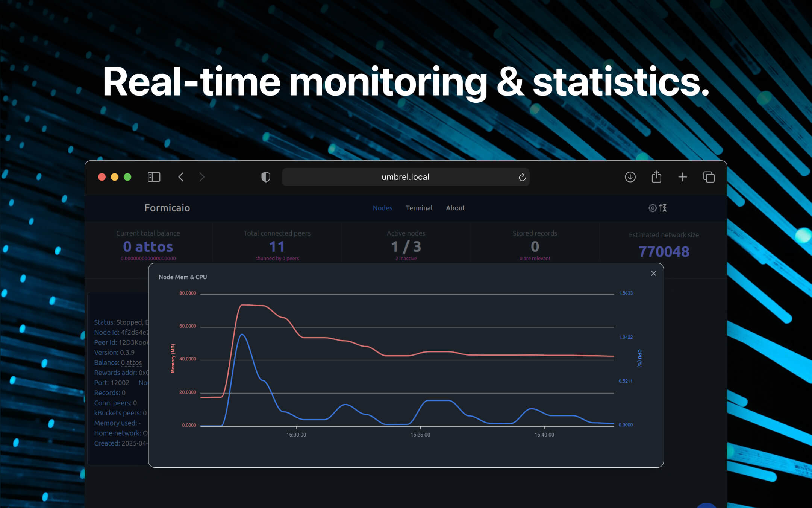Image resolution: width=812 pixels, height=508 pixels.
Task: Toggle the browser sidebar icon
Action: (x=153, y=177)
